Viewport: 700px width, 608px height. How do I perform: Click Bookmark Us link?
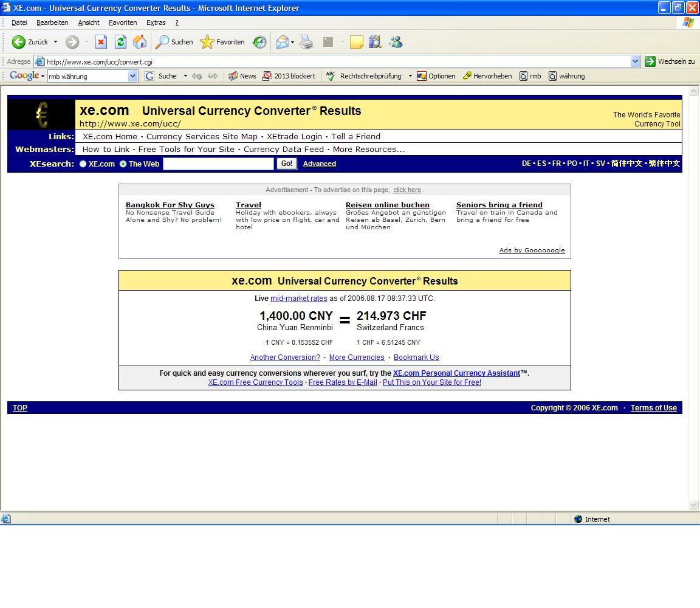(x=416, y=358)
